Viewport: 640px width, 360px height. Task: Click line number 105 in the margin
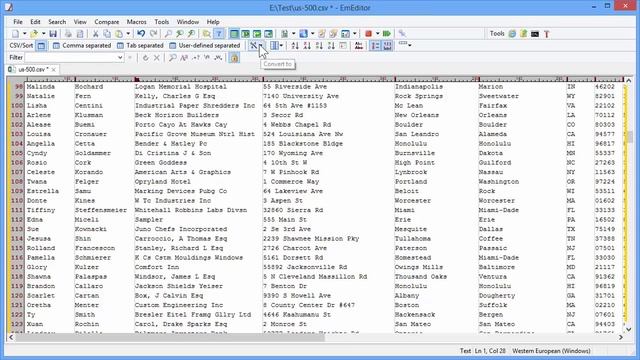[x=17, y=153]
